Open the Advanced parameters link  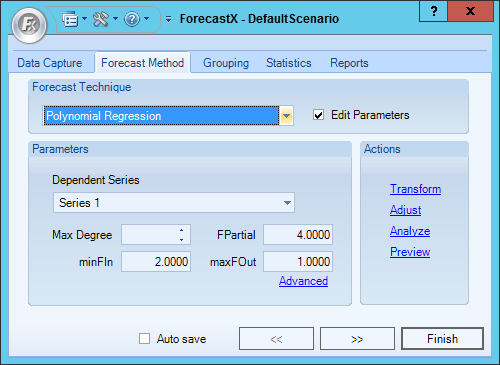click(x=303, y=281)
